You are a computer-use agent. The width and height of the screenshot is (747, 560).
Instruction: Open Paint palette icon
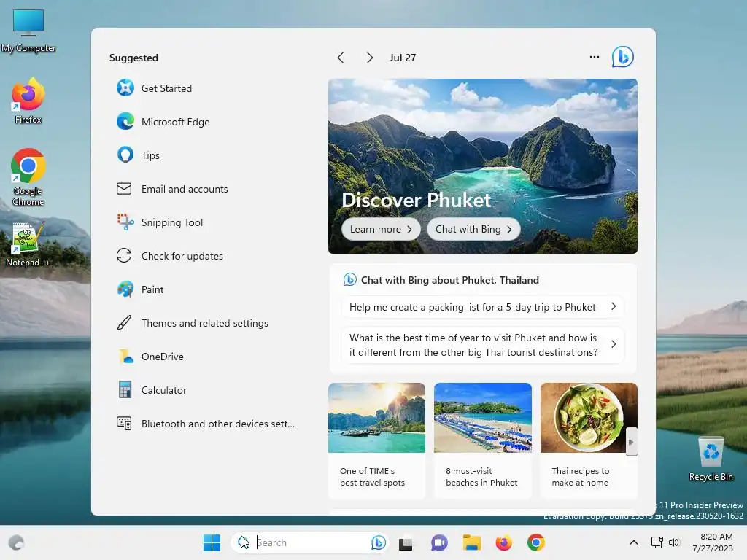click(x=125, y=289)
